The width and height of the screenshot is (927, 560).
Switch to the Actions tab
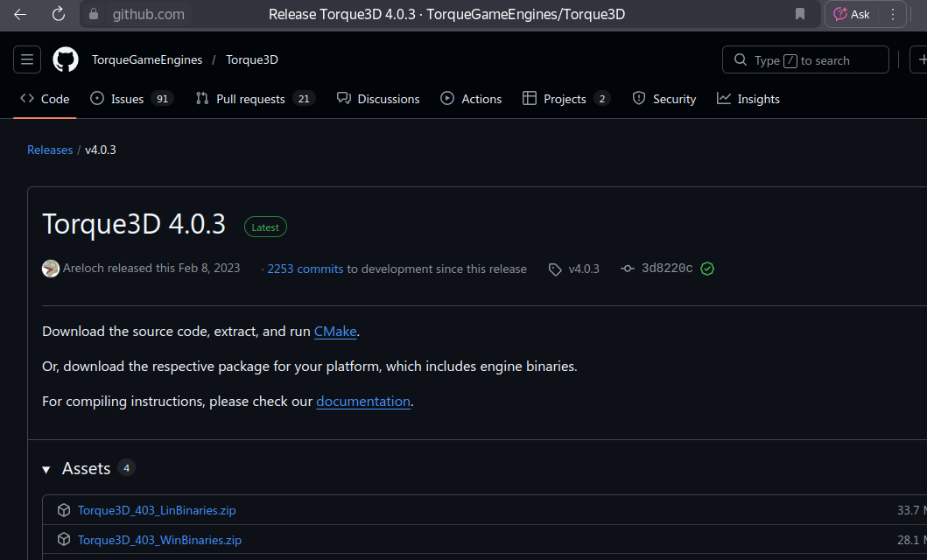471,99
